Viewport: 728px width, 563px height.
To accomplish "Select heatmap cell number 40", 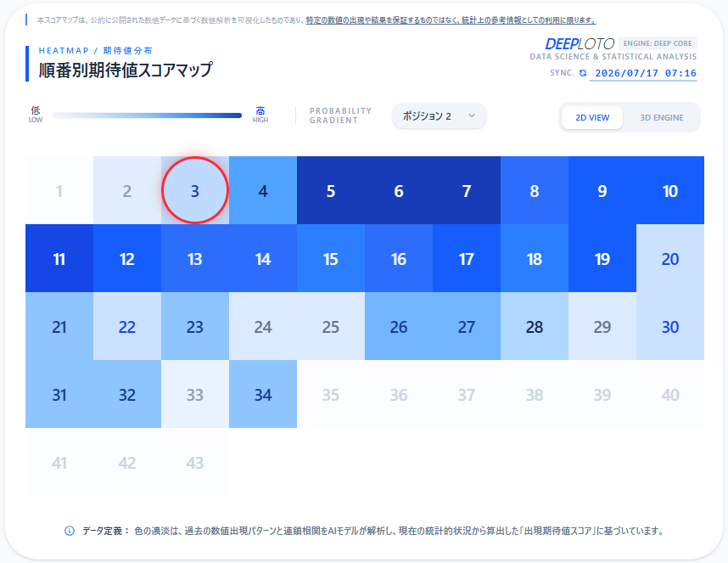I will pos(670,394).
